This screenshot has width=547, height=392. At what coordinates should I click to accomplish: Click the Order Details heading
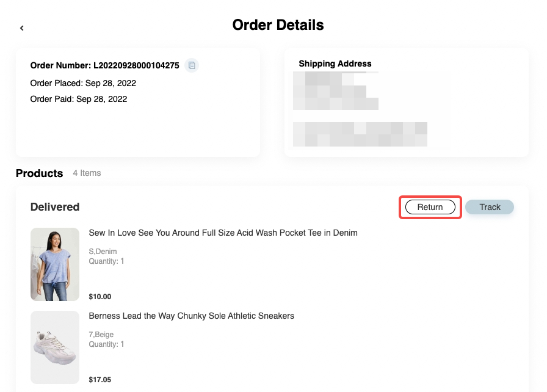(278, 25)
